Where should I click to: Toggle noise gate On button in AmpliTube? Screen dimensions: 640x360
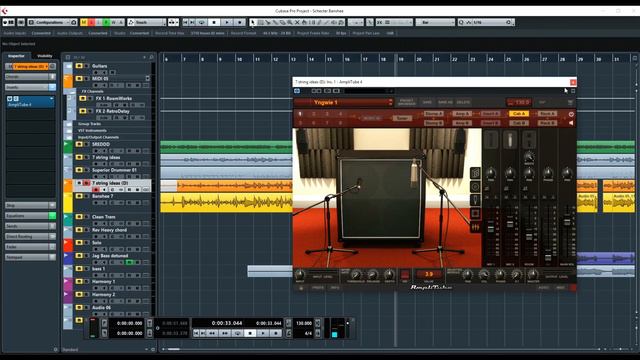[x=405, y=274]
